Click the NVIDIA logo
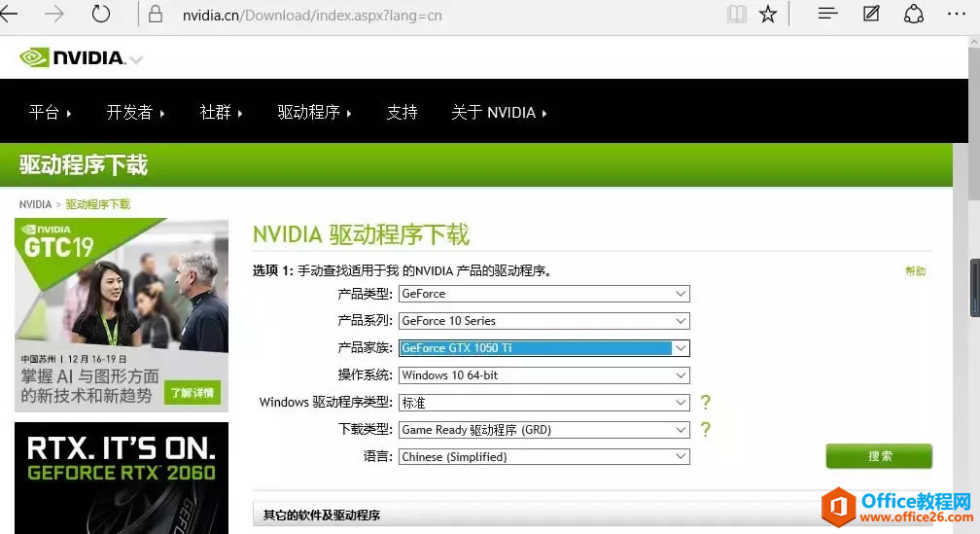This screenshot has width=980, height=534. pyautogui.click(x=72, y=57)
